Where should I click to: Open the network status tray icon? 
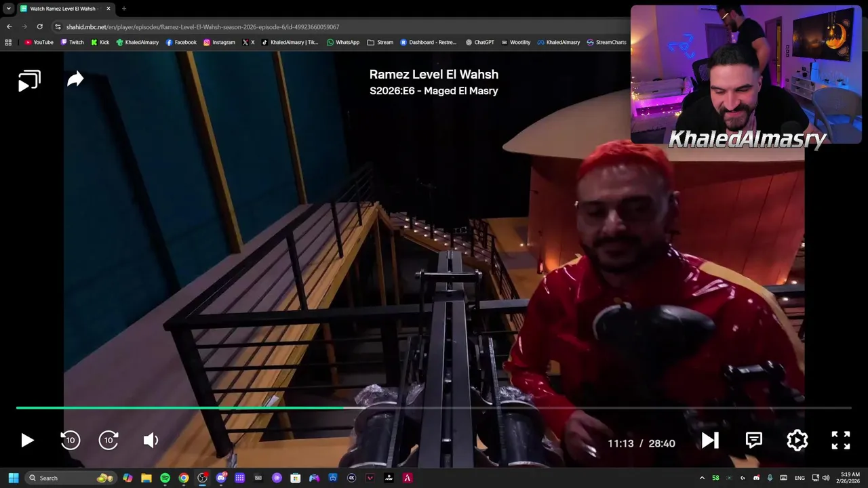pos(815,478)
